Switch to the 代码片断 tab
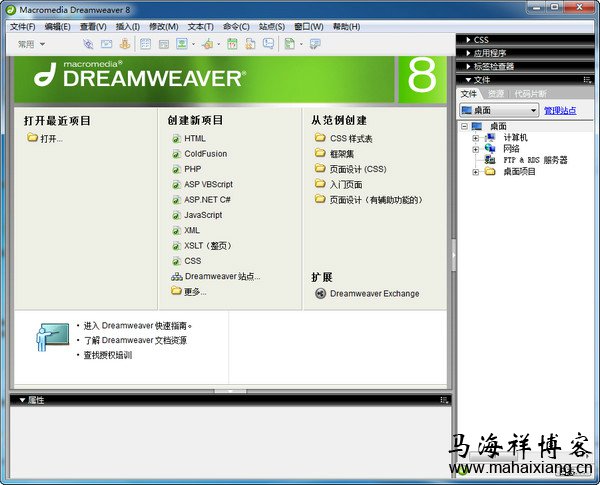 pos(530,94)
